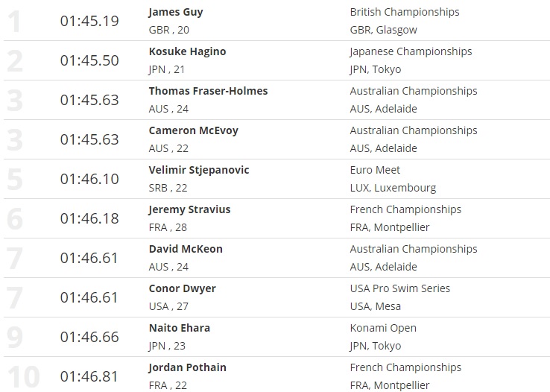550x392 pixels.
Task: Click the 01:46.81 time
Action: 89,376
